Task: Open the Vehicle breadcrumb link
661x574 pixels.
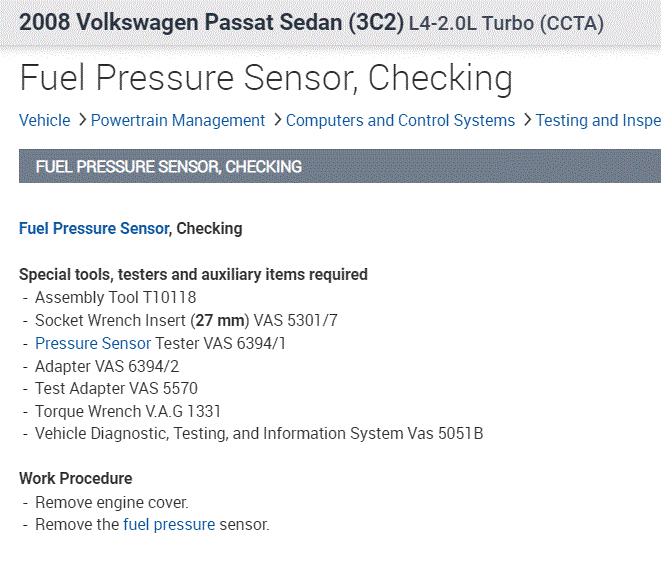Action: point(44,121)
